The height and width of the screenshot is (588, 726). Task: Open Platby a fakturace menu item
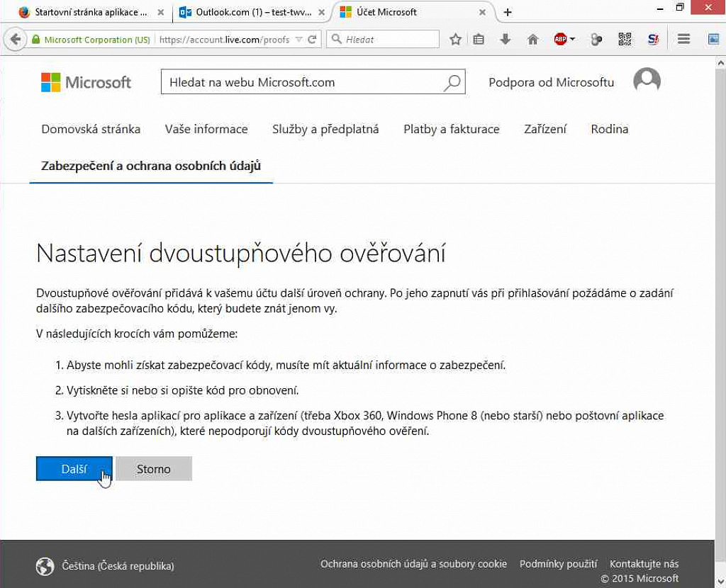[452, 129]
